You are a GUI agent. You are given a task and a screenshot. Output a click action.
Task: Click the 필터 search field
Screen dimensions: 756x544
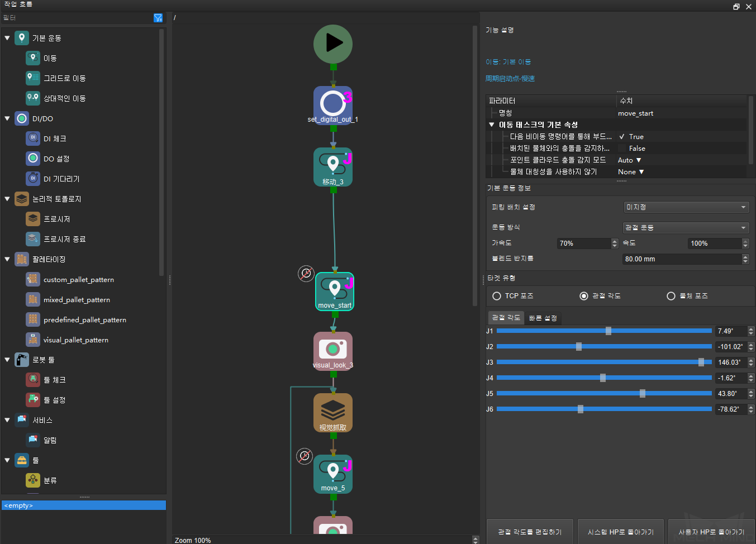77,18
